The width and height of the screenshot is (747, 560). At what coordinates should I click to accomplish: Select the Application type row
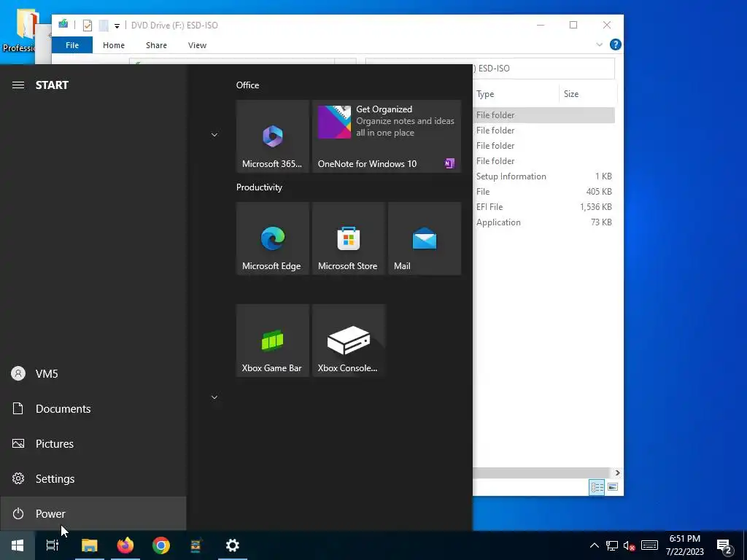pos(543,222)
